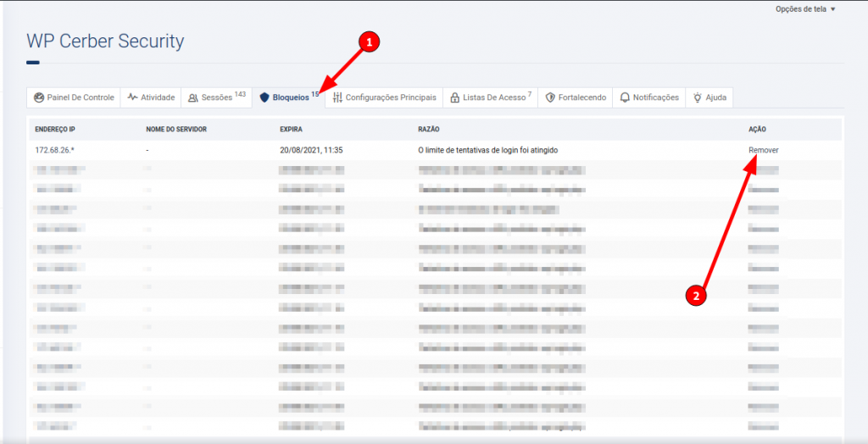Open the Ajuda tab

[709, 97]
